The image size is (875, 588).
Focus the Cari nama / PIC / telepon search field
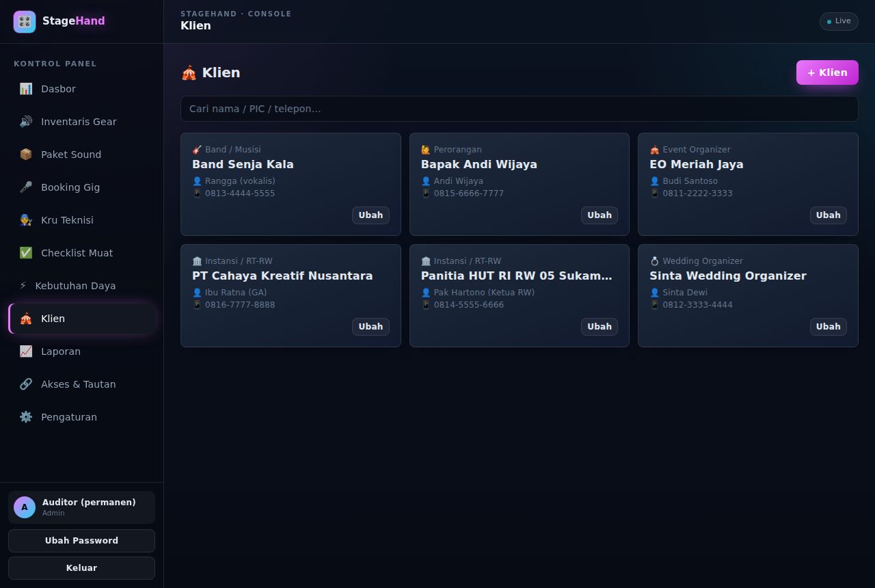pos(520,109)
